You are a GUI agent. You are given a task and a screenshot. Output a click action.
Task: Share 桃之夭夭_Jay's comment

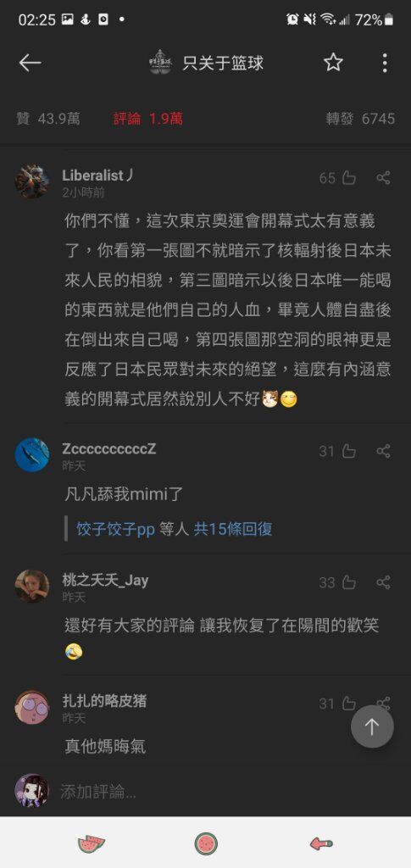click(x=383, y=582)
